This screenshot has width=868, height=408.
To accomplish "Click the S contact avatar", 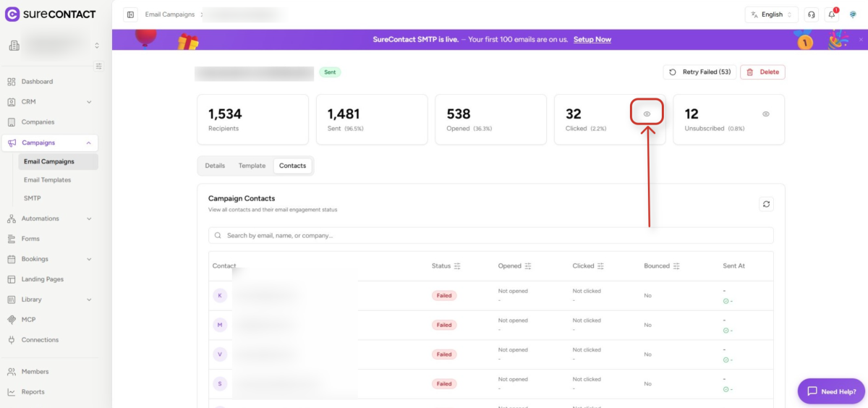I will [220, 383].
